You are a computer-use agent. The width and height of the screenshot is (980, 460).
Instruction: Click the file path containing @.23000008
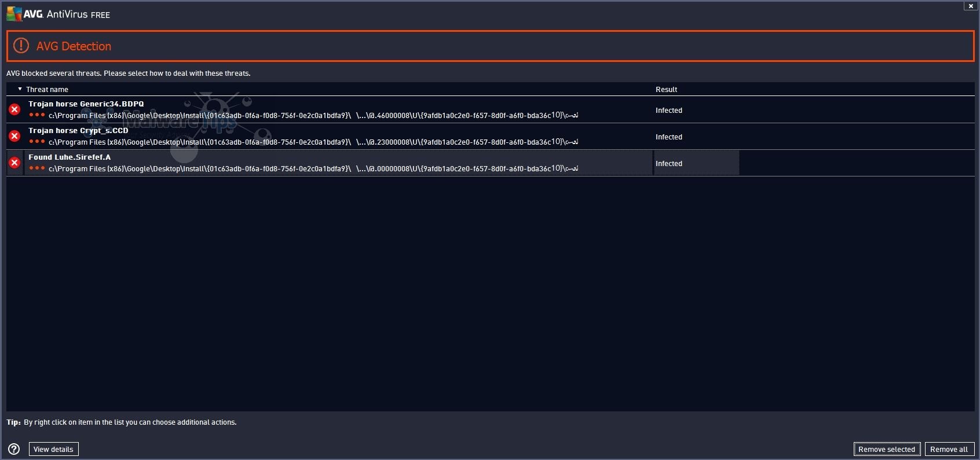pyautogui.click(x=313, y=142)
